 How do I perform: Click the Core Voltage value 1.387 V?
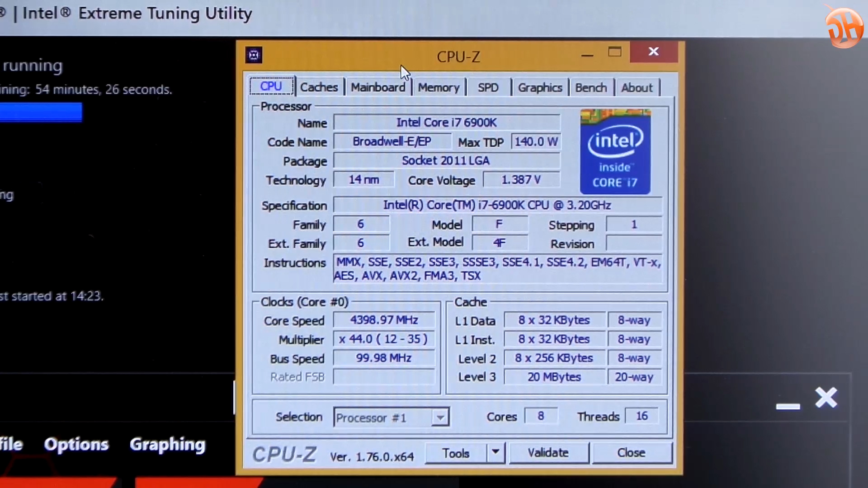pyautogui.click(x=521, y=179)
